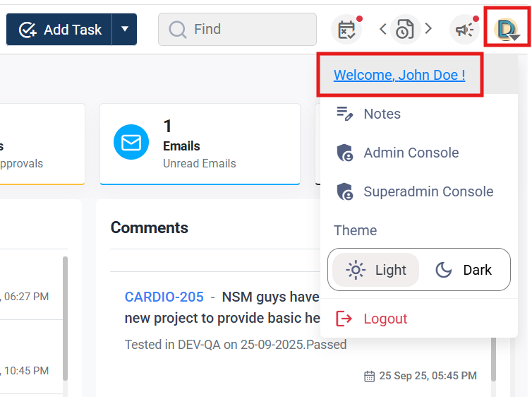
Task: Go to previous time entry chevron
Action: (383, 29)
